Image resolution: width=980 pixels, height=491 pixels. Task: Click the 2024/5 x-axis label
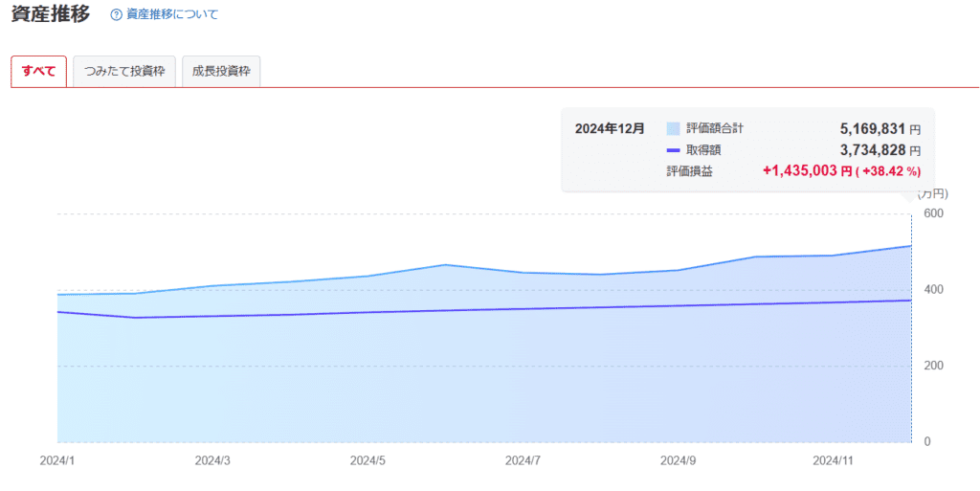(367, 461)
